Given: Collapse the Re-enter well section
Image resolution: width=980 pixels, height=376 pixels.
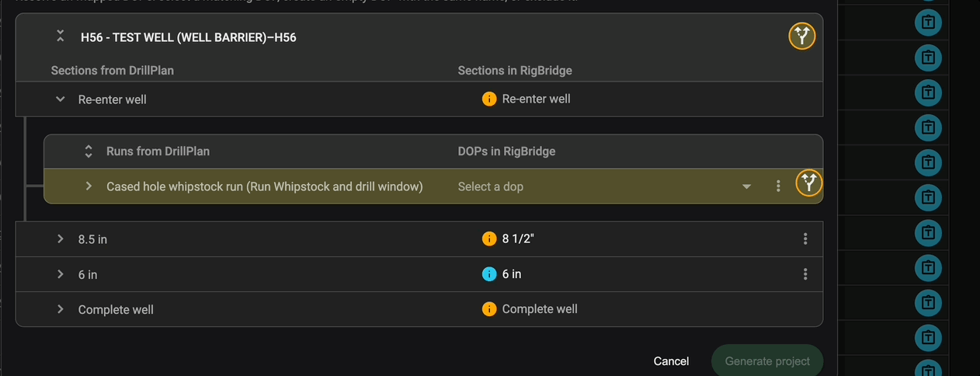Looking at the screenshot, I should [60, 99].
